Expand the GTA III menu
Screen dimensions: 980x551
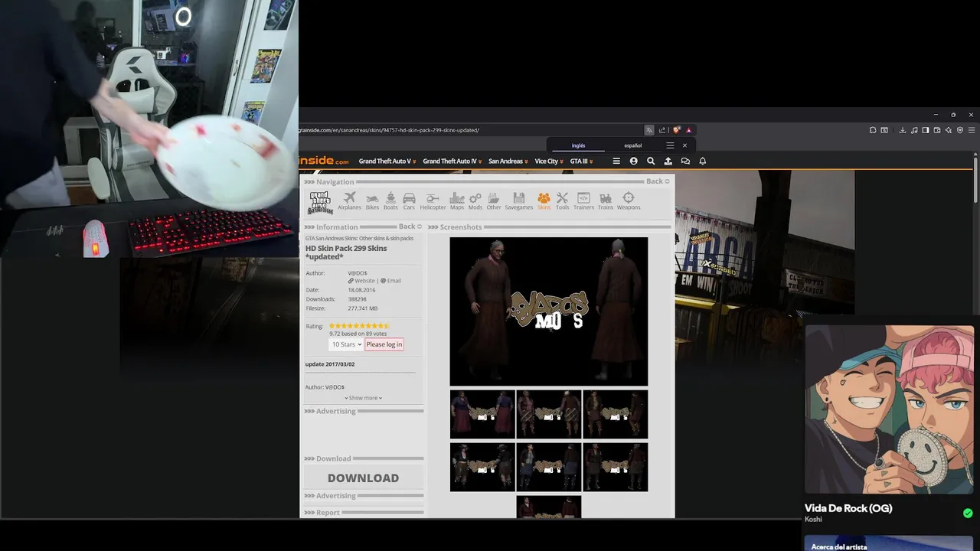coord(581,161)
